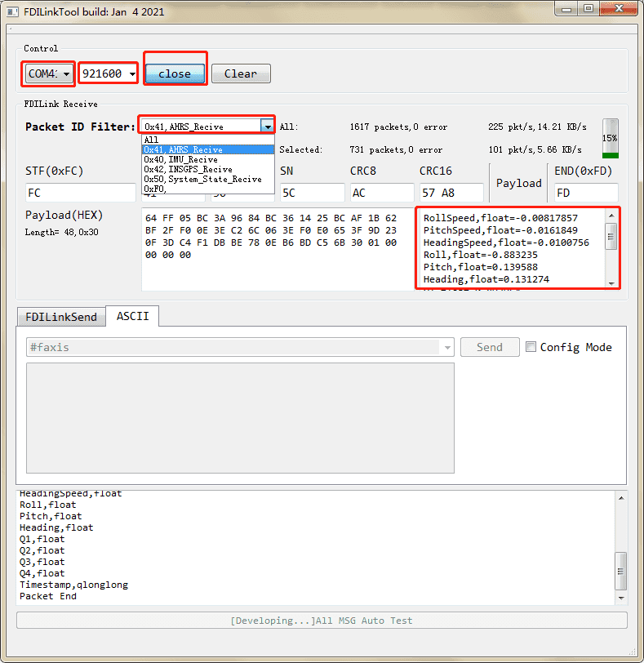Click the decoded payload scrollbar thumb
644x663 pixels.
(611, 236)
